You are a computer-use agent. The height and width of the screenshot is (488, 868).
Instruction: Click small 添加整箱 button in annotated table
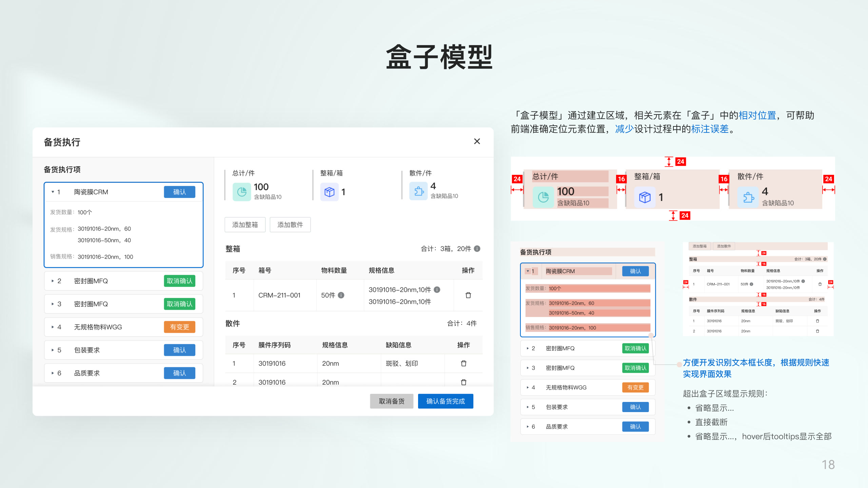pos(699,246)
